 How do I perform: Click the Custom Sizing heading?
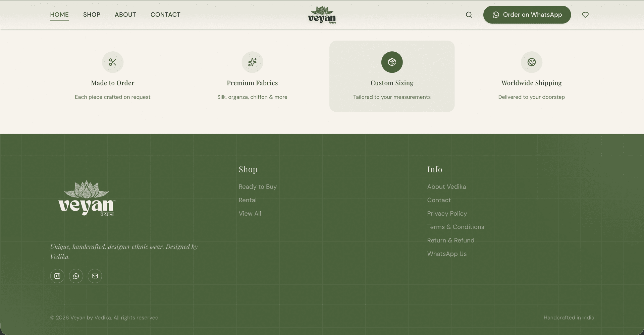point(392,83)
